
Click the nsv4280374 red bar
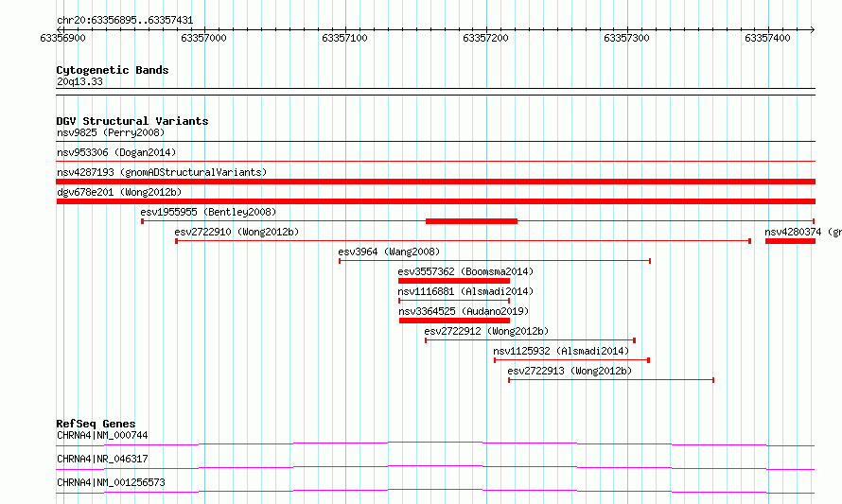pyautogui.click(x=790, y=241)
